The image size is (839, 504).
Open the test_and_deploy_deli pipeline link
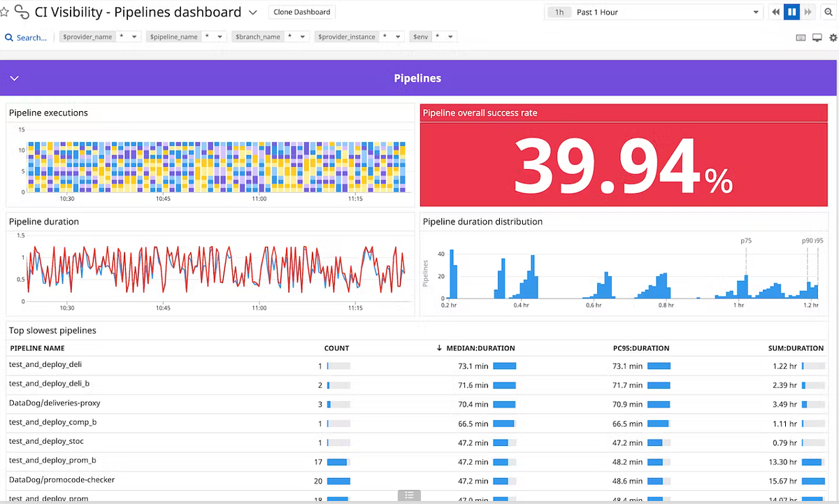pos(46,365)
